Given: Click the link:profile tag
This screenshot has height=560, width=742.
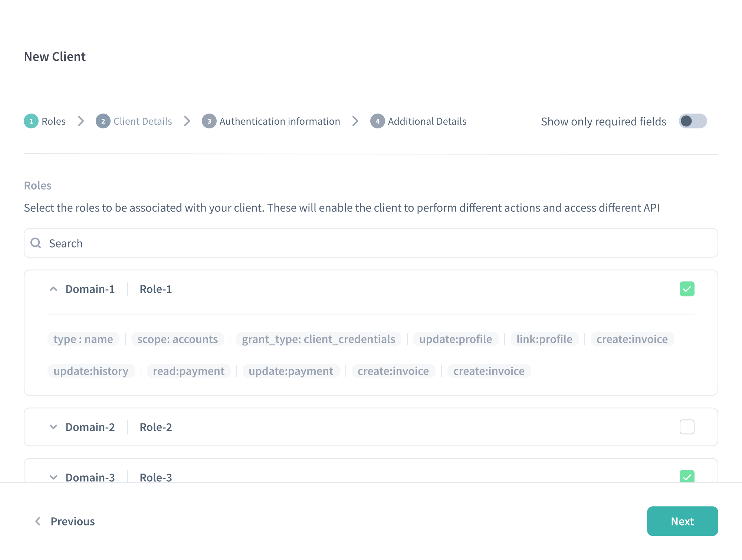Looking at the screenshot, I should click(544, 339).
